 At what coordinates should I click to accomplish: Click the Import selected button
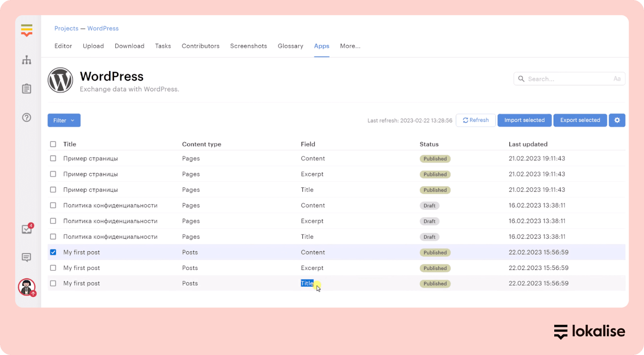point(524,120)
